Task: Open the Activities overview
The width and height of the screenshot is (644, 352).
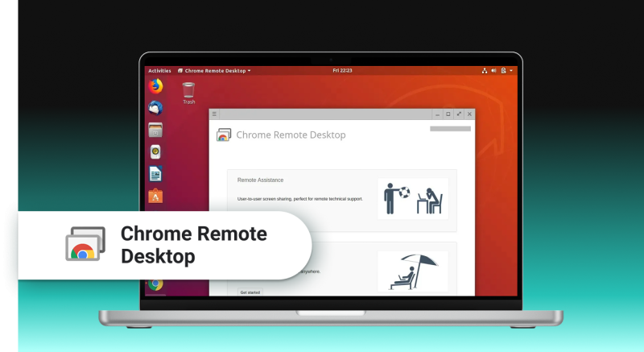Action: pyautogui.click(x=159, y=71)
